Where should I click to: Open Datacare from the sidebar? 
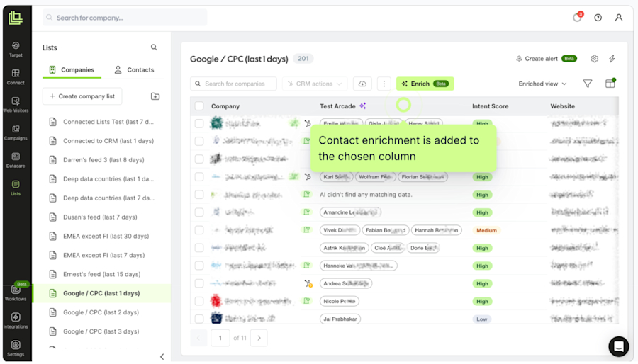(16, 160)
